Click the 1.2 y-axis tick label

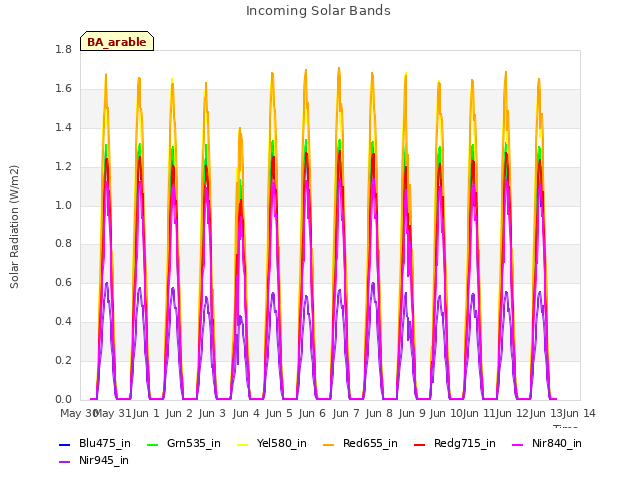63,167
